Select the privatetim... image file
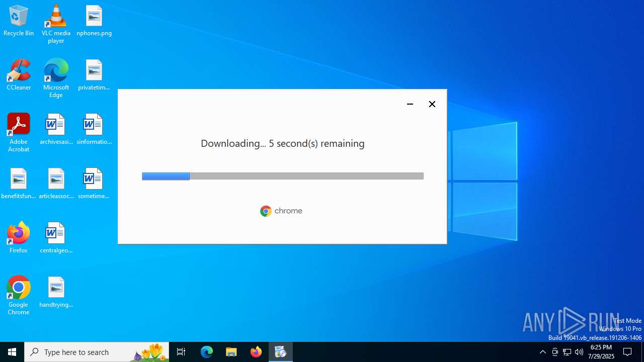Viewport: 644px width, 362px height. click(x=94, y=75)
